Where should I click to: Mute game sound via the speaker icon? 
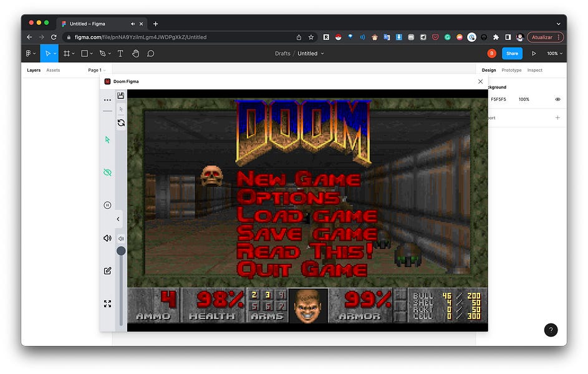107,238
